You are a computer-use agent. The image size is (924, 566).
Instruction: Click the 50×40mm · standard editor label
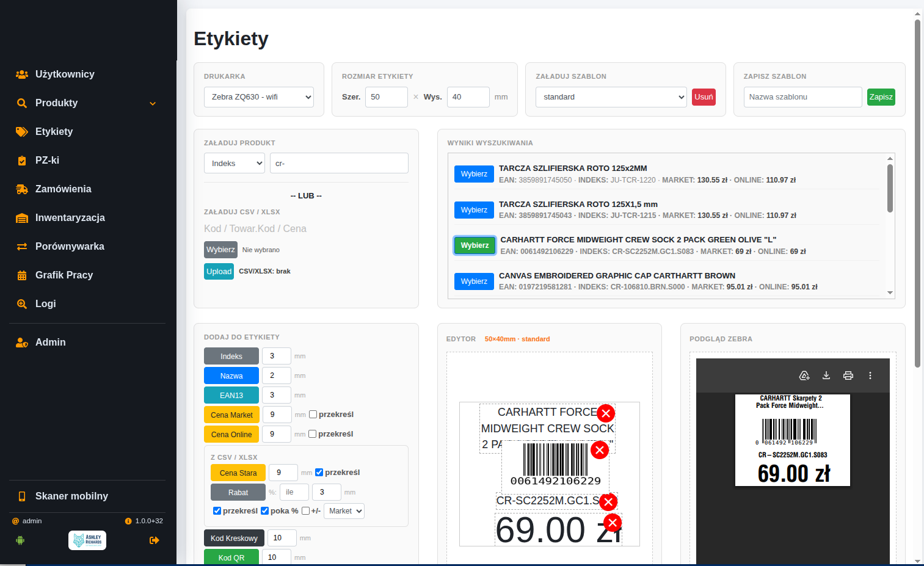tap(517, 339)
